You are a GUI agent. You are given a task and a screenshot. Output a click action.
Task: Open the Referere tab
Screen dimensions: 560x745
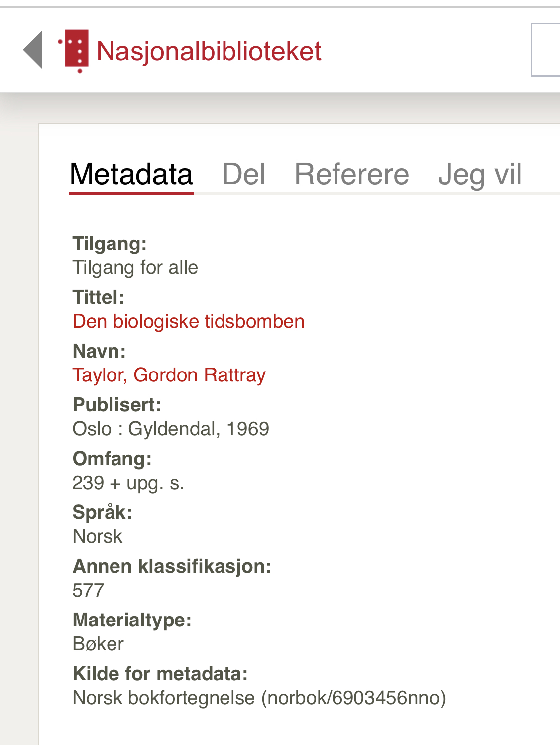351,175
